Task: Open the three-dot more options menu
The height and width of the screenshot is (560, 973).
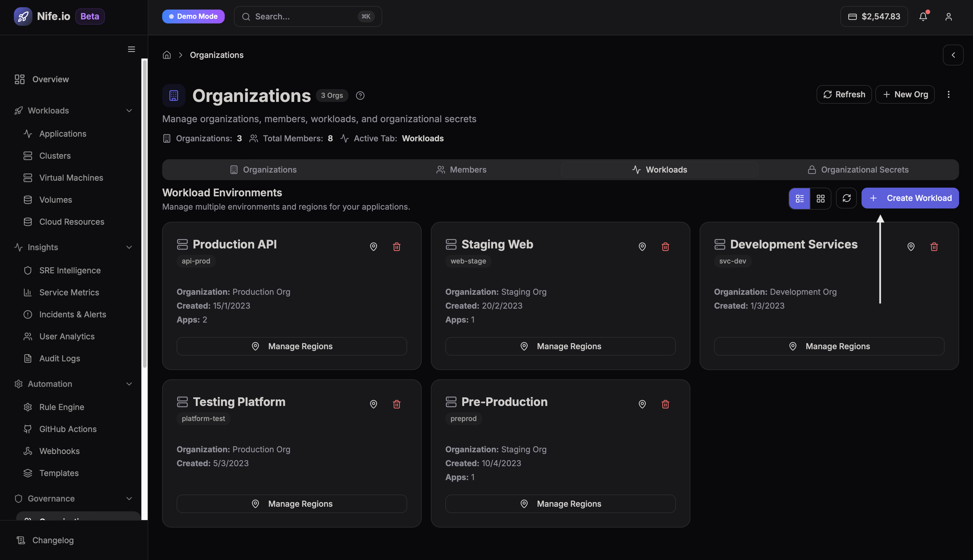Action: pyautogui.click(x=948, y=94)
